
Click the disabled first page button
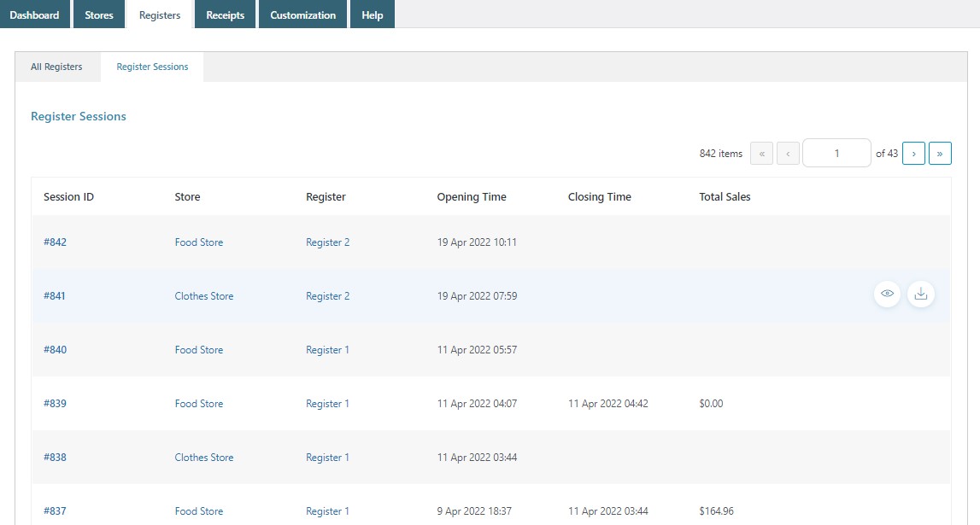tap(761, 154)
